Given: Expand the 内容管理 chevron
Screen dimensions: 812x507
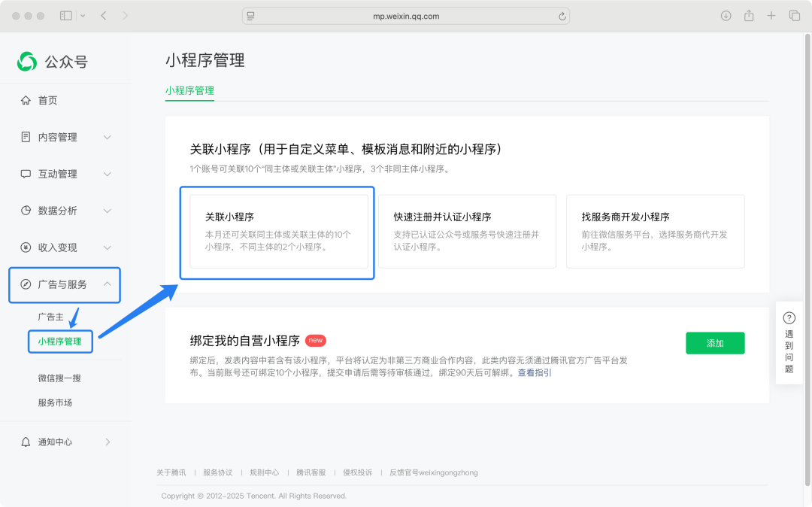Looking at the screenshot, I should click(x=108, y=137).
